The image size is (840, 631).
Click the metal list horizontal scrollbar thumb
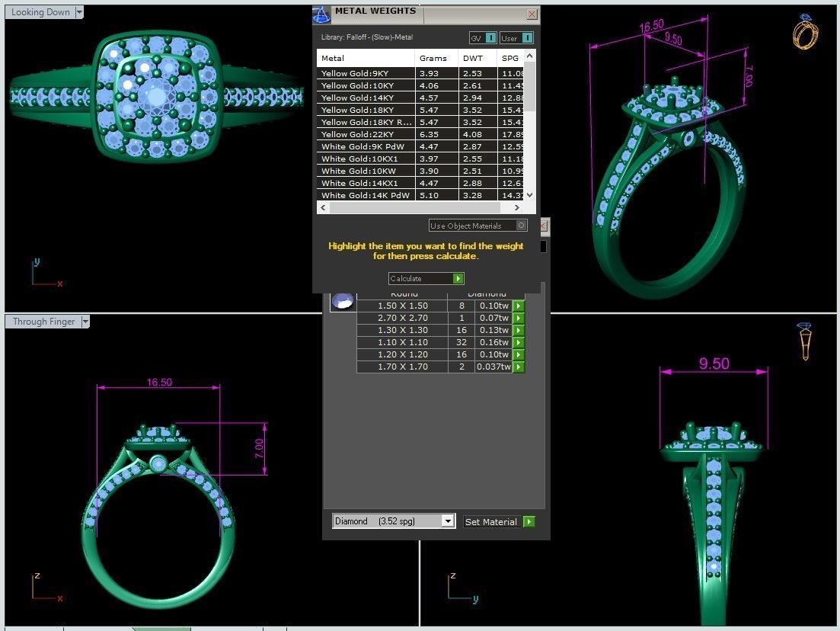(x=414, y=207)
